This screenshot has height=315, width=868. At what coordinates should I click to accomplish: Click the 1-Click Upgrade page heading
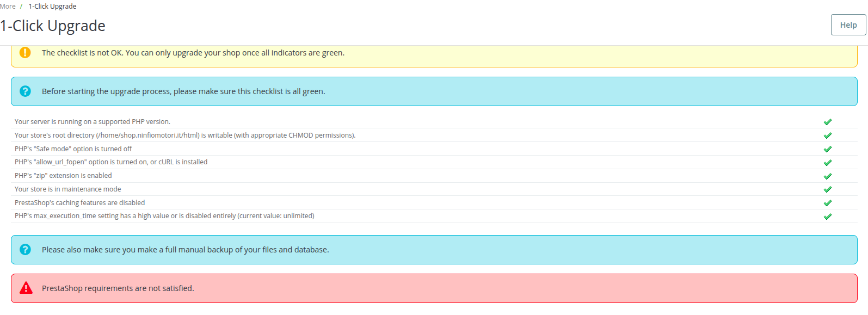click(53, 26)
